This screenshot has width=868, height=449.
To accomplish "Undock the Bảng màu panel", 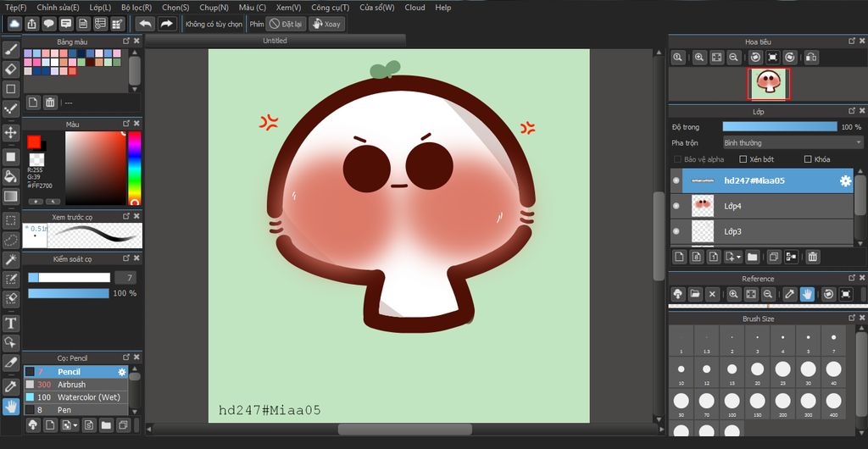I will coord(126,41).
